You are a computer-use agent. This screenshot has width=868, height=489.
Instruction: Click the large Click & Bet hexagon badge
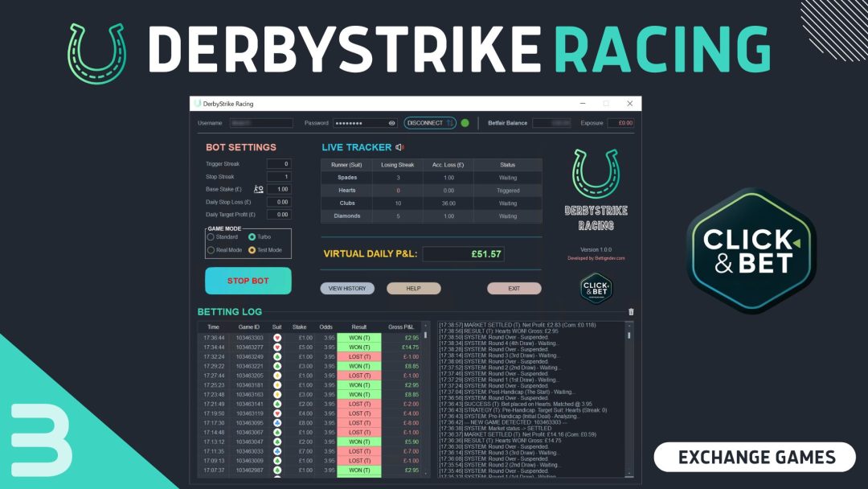pos(751,251)
